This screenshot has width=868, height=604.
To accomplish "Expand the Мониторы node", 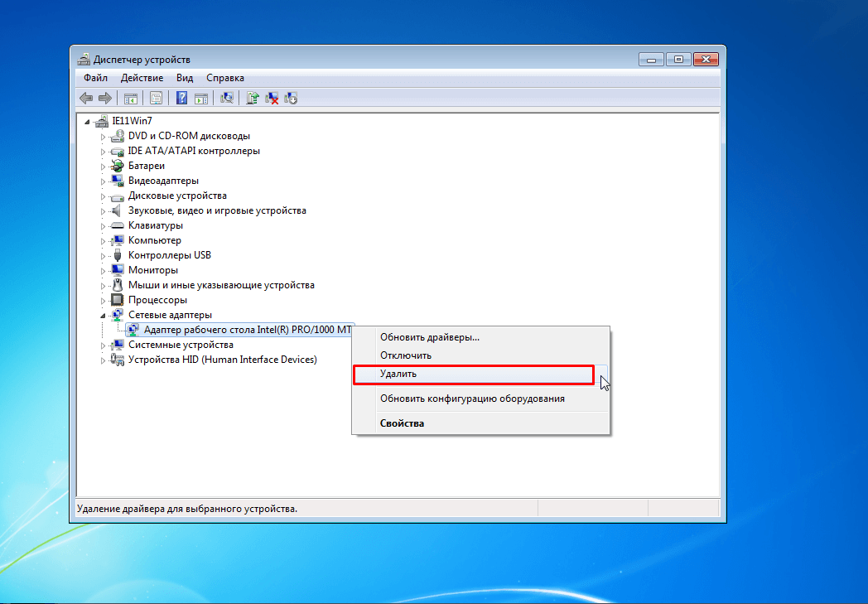I will pos(103,271).
